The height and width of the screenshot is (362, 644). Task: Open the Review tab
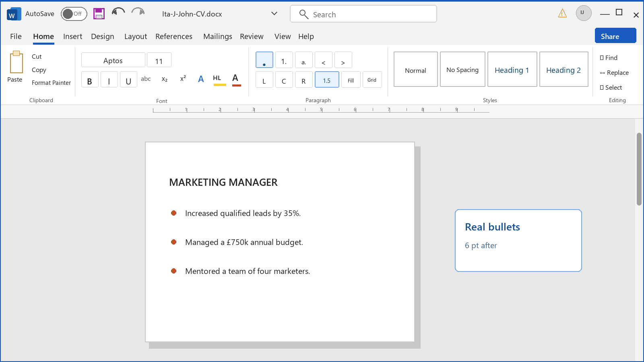[x=252, y=36]
